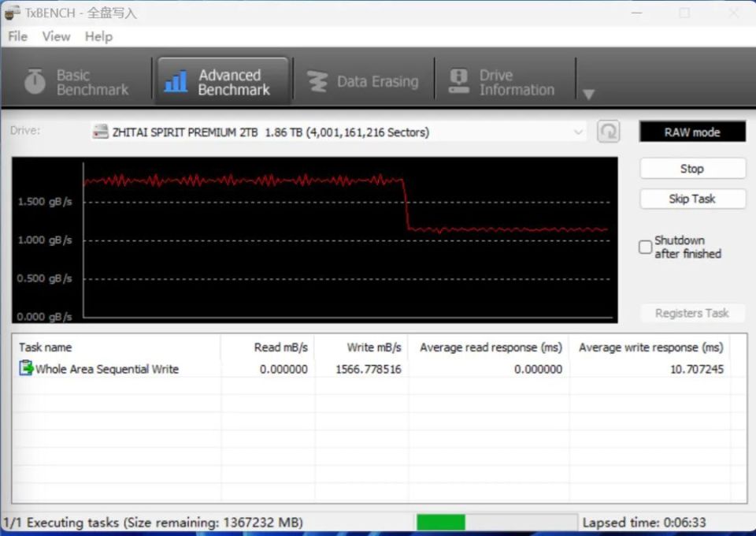This screenshot has height=536, width=756.
Task: Click the 1.500 gB/s axis label
Action: (x=45, y=201)
